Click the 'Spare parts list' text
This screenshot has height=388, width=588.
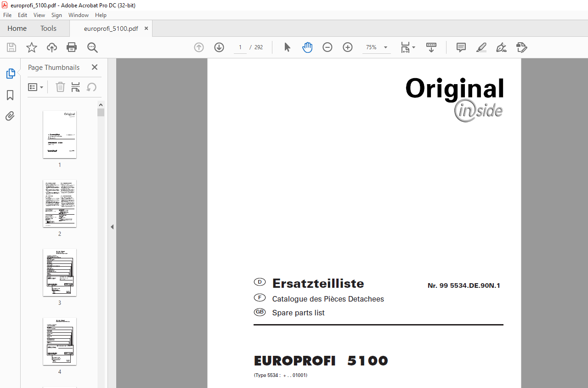point(298,313)
